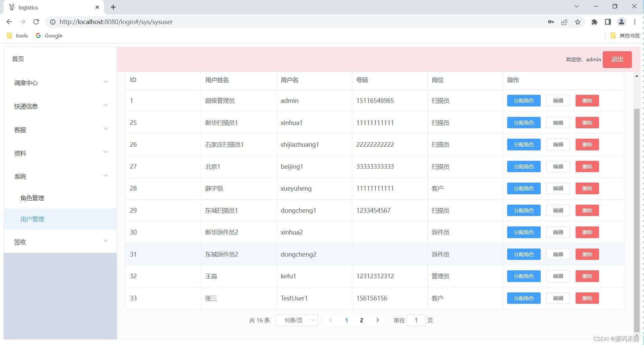Delete the xinhua2 user

point(587,232)
